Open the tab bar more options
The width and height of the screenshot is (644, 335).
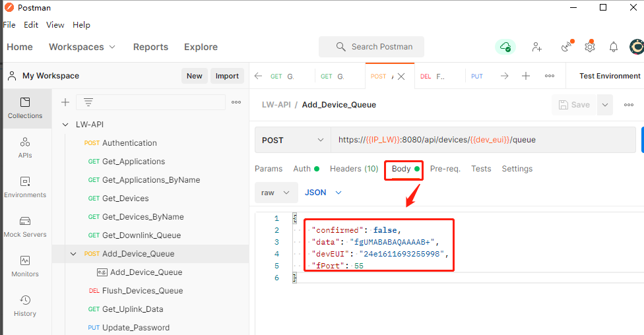click(550, 76)
